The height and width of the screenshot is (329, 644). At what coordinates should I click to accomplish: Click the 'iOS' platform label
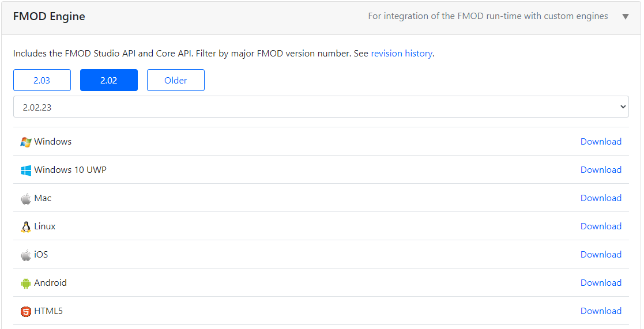[x=41, y=255]
